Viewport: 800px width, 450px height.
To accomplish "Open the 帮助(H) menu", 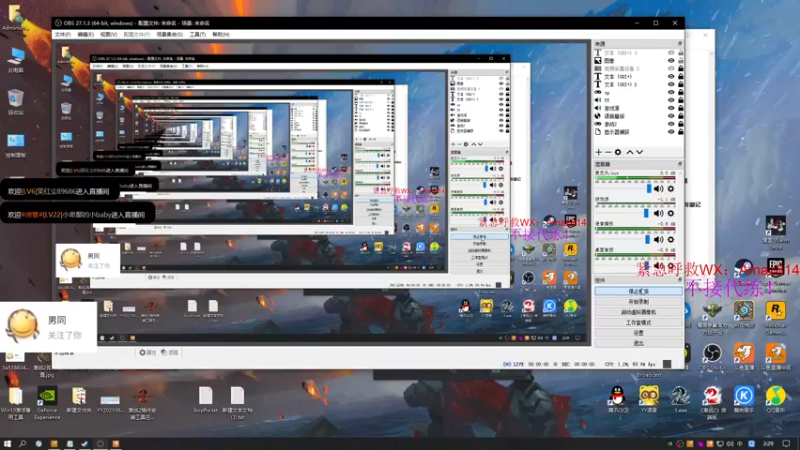I will pos(221,35).
